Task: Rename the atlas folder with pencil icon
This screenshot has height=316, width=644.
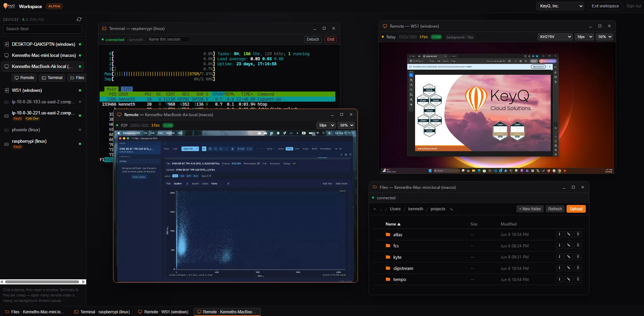Action: pyautogui.click(x=569, y=234)
